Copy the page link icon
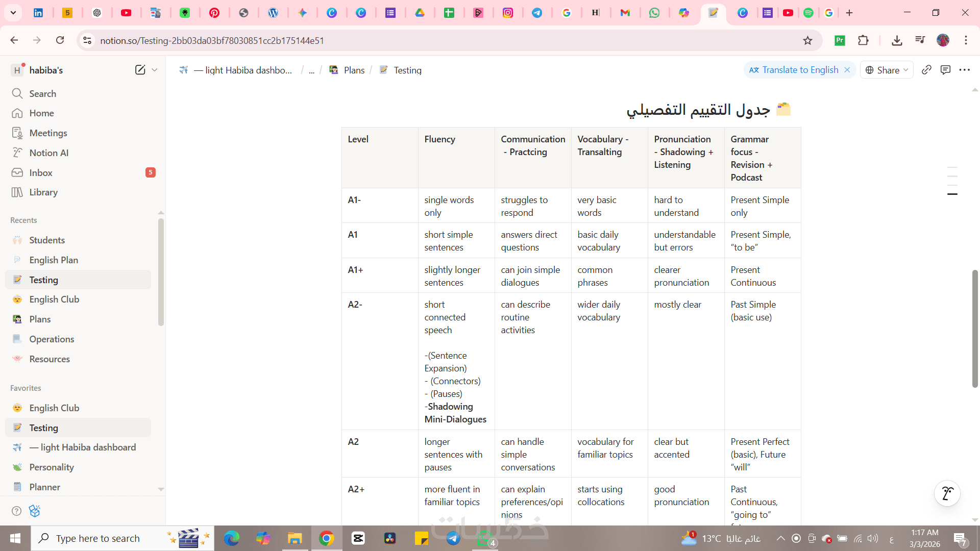The height and width of the screenshot is (551, 980). (x=926, y=70)
